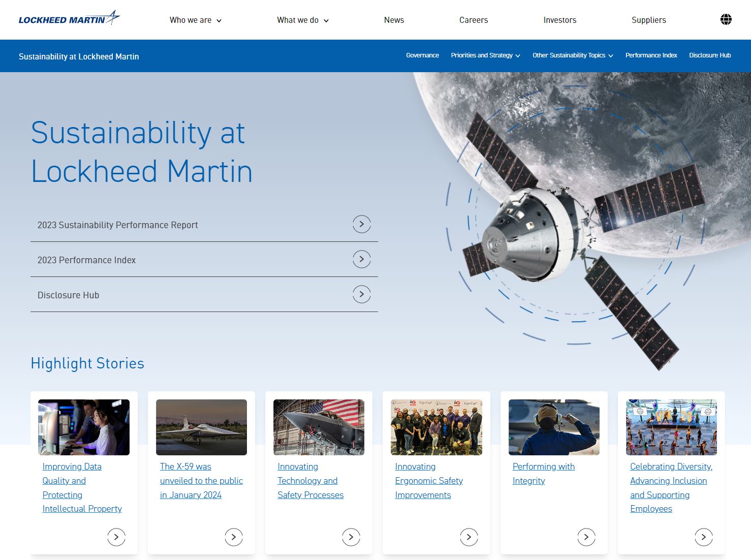
Task: Click arrow on Celebrating Diversity card
Action: coord(704,537)
